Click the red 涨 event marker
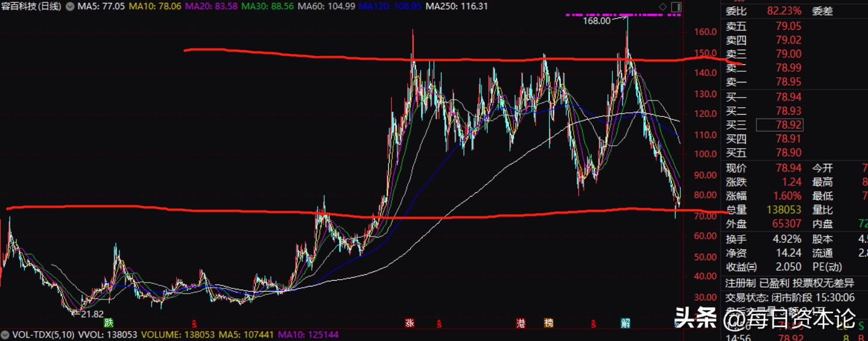Screen dimensions: 868x341 pyautogui.click(x=409, y=323)
